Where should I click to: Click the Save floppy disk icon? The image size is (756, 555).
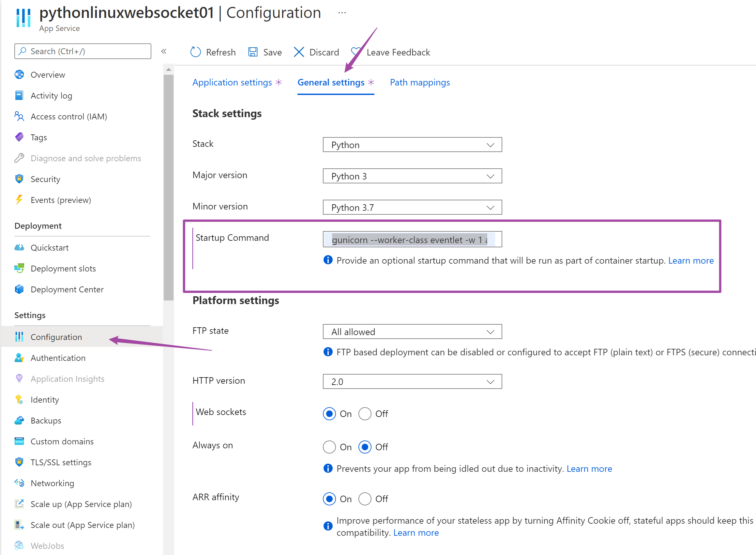(x=252, y=52)
